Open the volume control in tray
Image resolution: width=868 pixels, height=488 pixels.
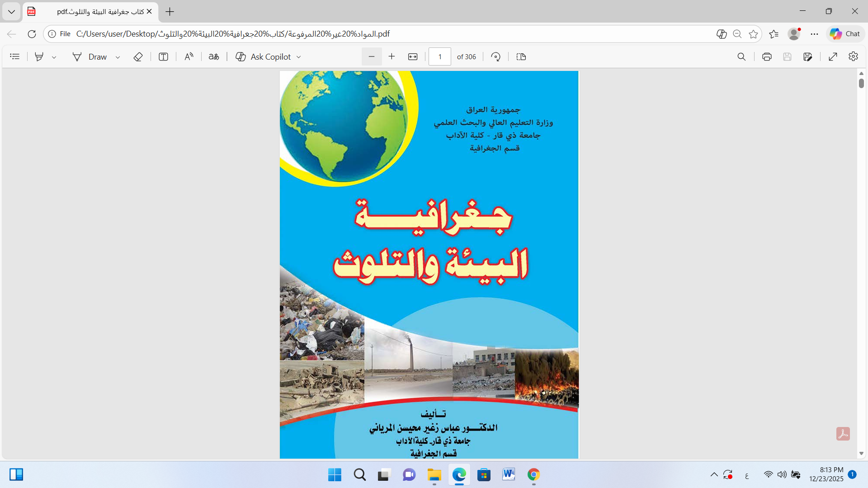(782, 475)
